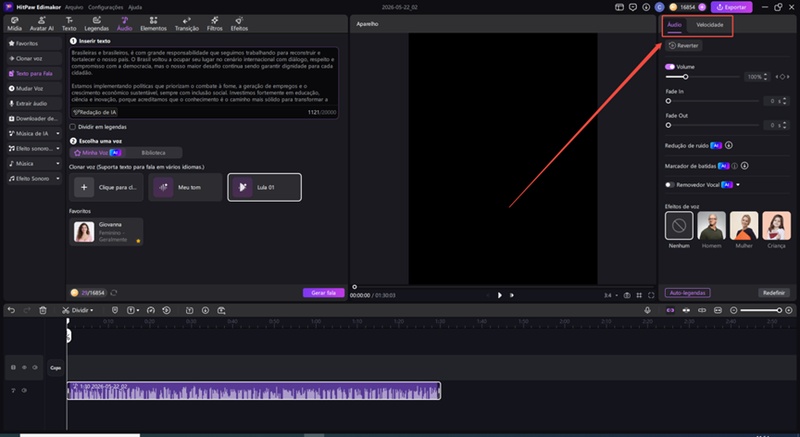Open the Legendas tool
The height and width of the screenshot is (437, 800).
(96, 24)
